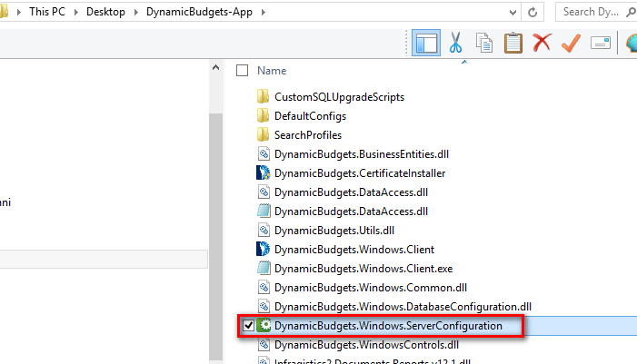Click the DynamicBudgets.WindowsControls.dll file icon
637x364 pixels.
tap(264, 345)
